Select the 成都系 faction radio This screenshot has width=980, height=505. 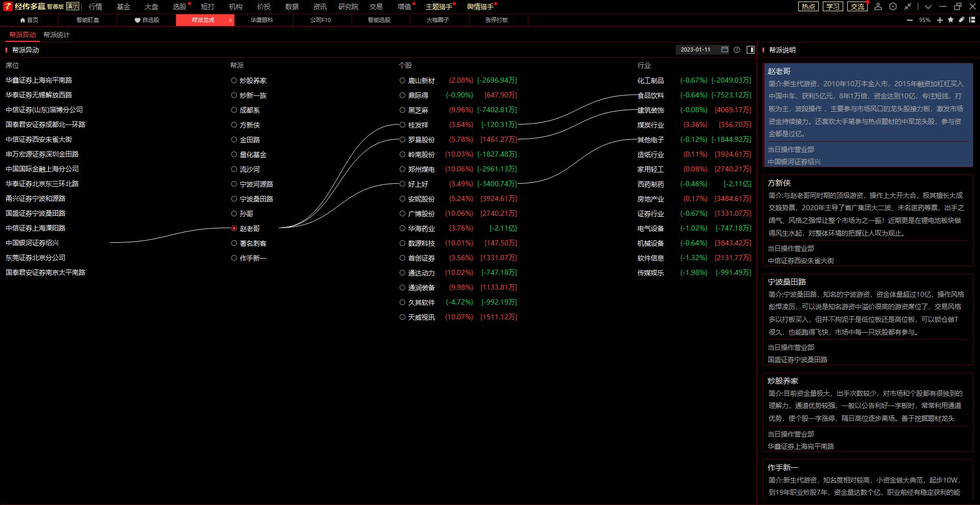[x=234, y=110]
